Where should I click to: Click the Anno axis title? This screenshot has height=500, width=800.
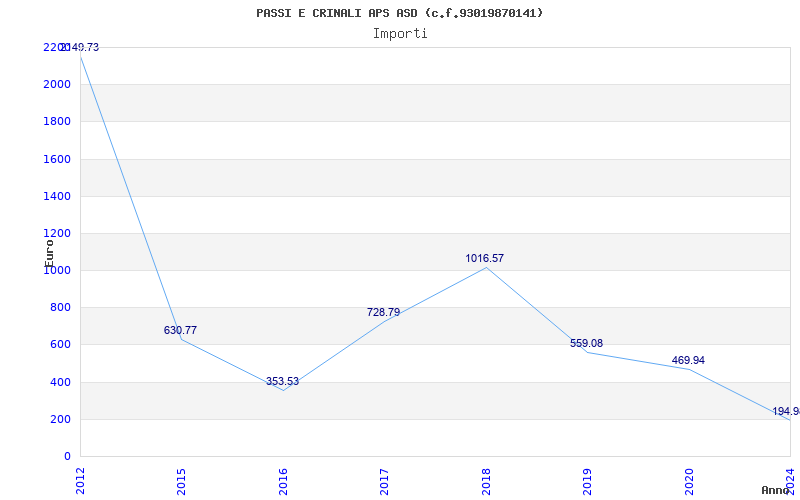774,490
